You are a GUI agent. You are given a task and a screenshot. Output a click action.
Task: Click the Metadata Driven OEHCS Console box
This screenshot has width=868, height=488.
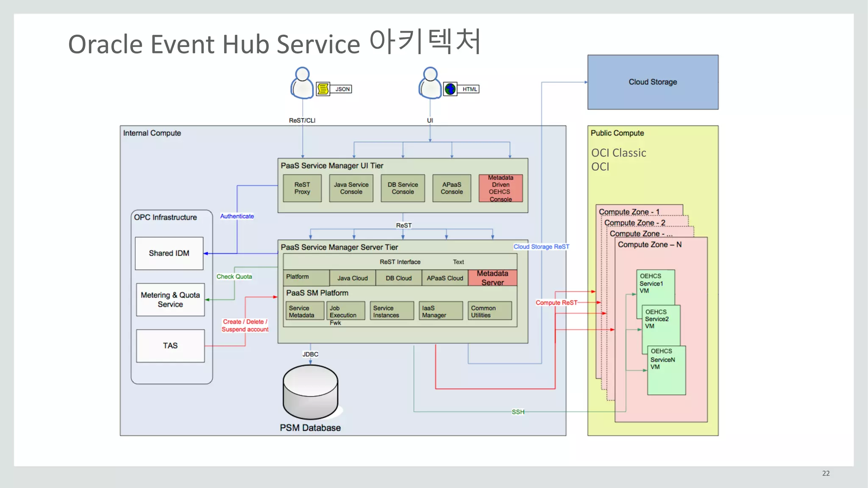(500, 188)
